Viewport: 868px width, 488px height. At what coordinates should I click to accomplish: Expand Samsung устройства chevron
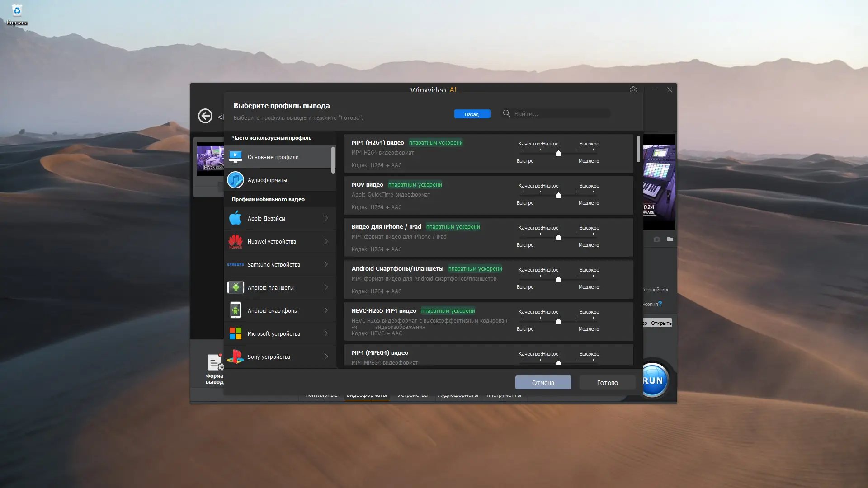coord(326,264)
